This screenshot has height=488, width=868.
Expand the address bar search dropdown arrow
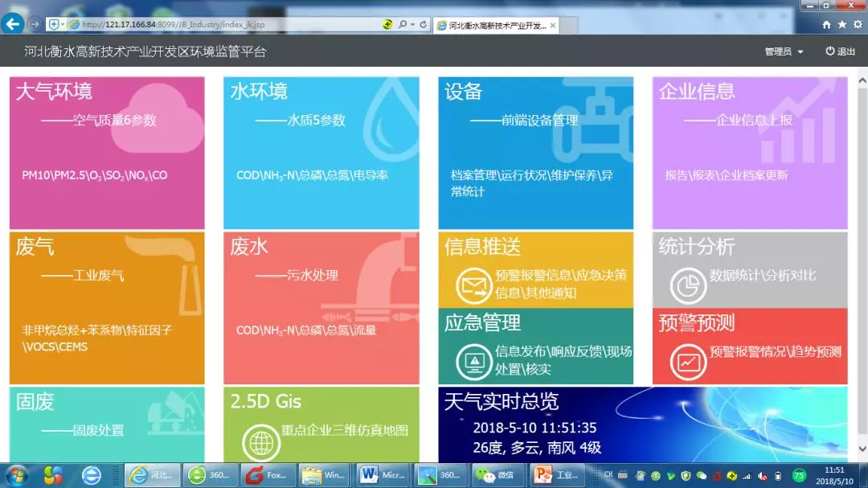[x=412, y=25]
